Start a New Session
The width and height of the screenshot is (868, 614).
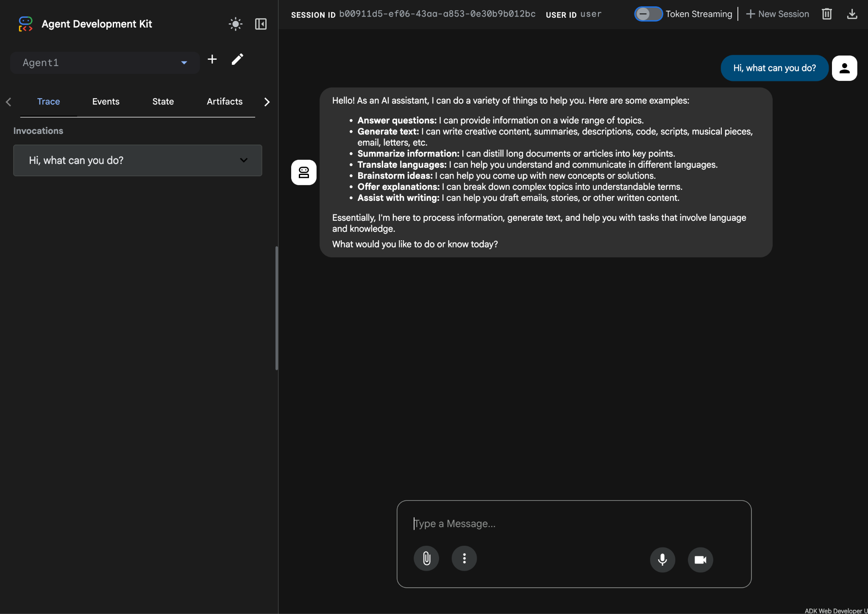click(x=777, y=14)
